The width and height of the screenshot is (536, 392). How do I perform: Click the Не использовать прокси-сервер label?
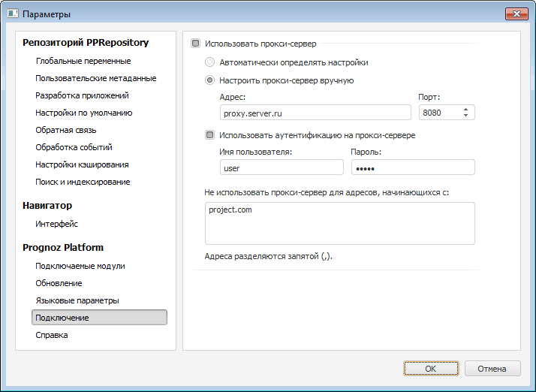tap(327, 192)
